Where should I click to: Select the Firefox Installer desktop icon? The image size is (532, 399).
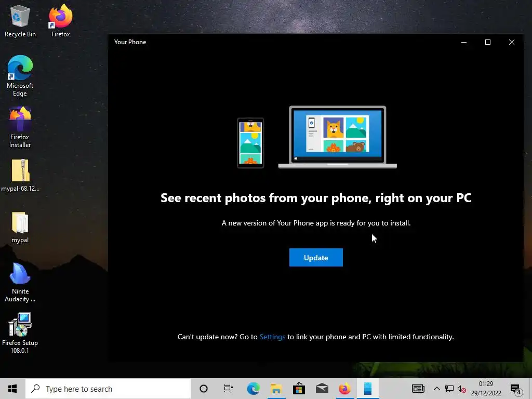pos(20,127)
